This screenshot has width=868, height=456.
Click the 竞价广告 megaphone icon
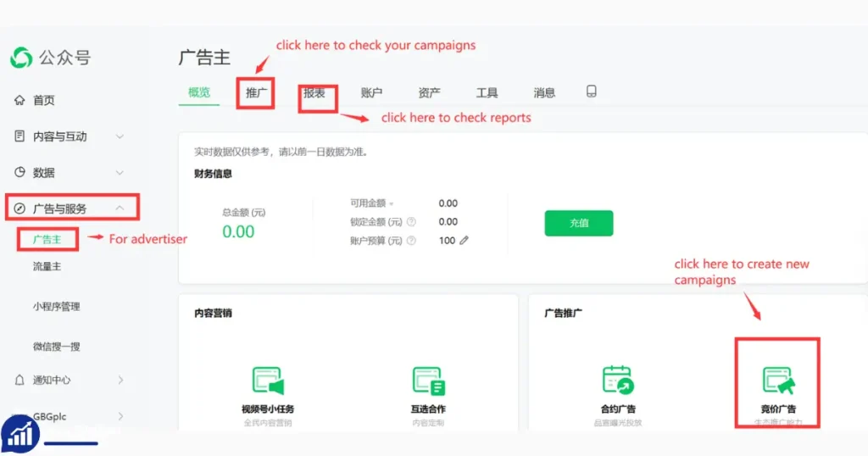tap(778, 381)
